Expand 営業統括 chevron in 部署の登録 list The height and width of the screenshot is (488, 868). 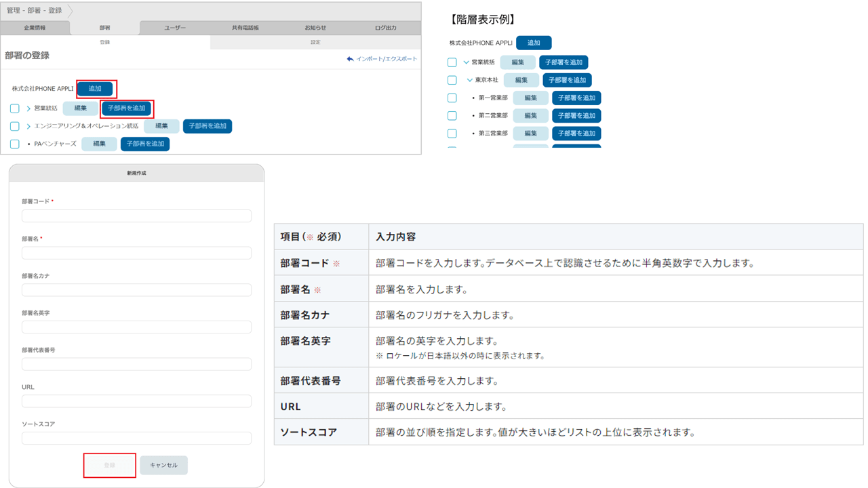[28, 108]
